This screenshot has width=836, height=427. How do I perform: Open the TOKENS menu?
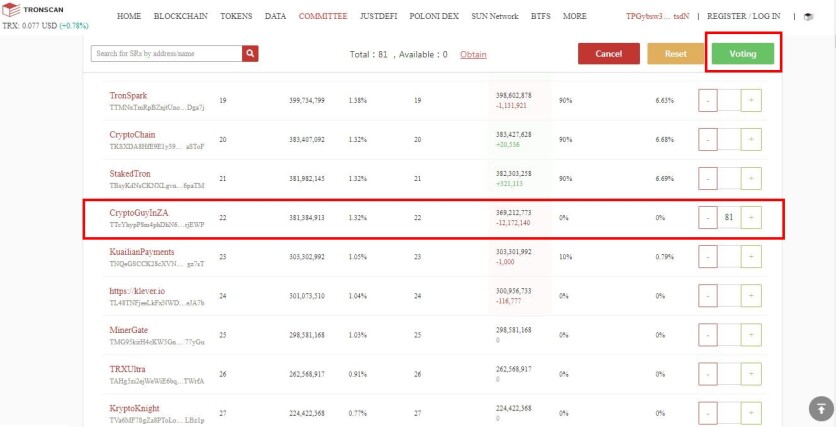[x=236, y=17]
